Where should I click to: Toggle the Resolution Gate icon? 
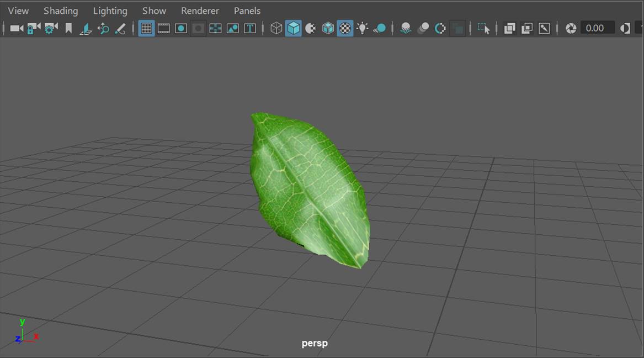(x=180, y=28)
